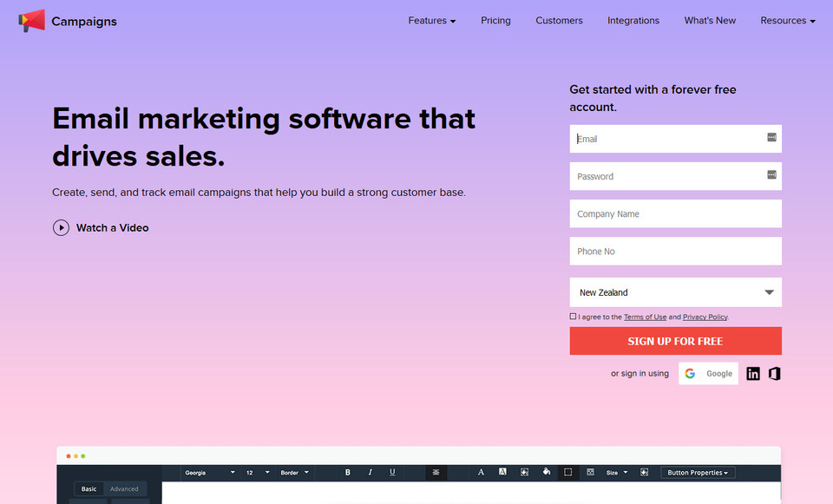Toggle underline in the editor toolbar
The height and width of the screenshot is (504, 833).
[x=392, y=473]
